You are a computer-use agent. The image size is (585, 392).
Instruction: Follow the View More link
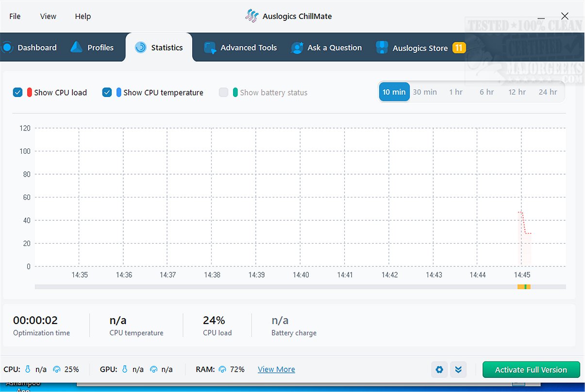(276, 370)
